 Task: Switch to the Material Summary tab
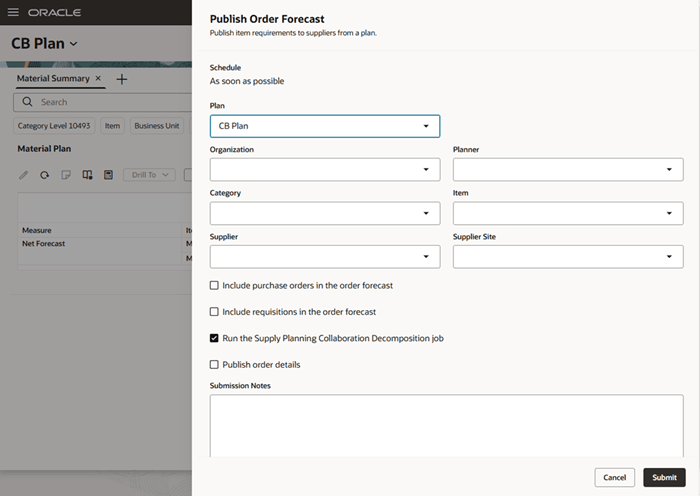[x=53, y=78]
